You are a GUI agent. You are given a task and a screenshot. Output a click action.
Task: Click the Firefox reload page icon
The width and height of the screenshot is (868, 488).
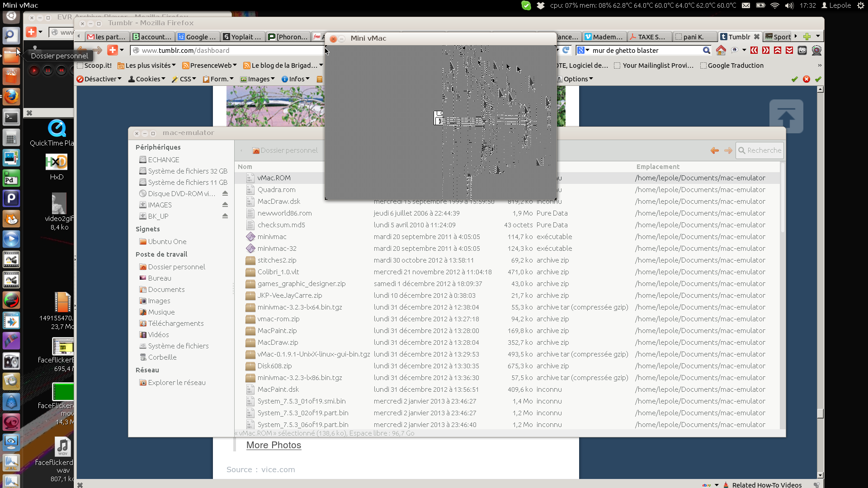coord(566,51)
